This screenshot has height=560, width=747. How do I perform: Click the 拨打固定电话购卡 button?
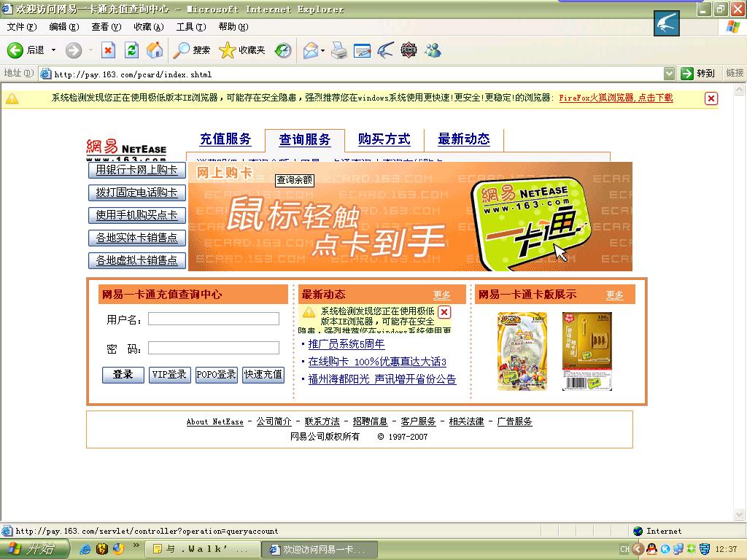(136, 192)
